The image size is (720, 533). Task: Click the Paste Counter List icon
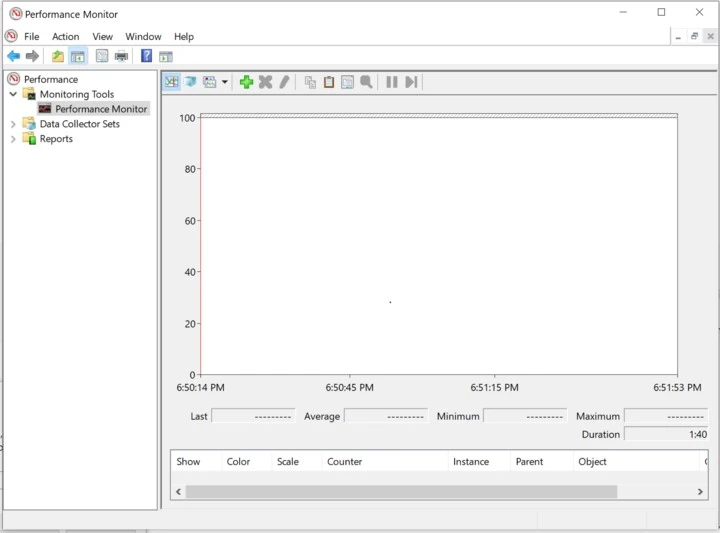click(x=329, y=82)
